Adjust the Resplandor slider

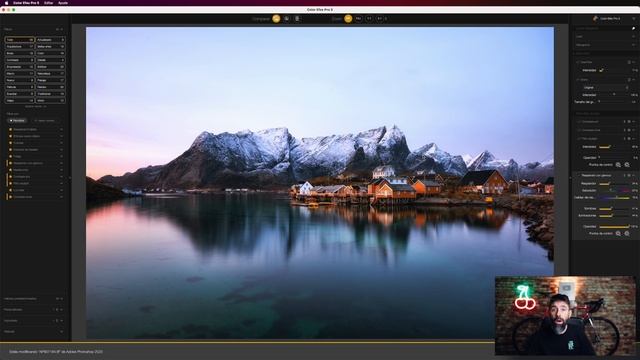pos(614,184)
